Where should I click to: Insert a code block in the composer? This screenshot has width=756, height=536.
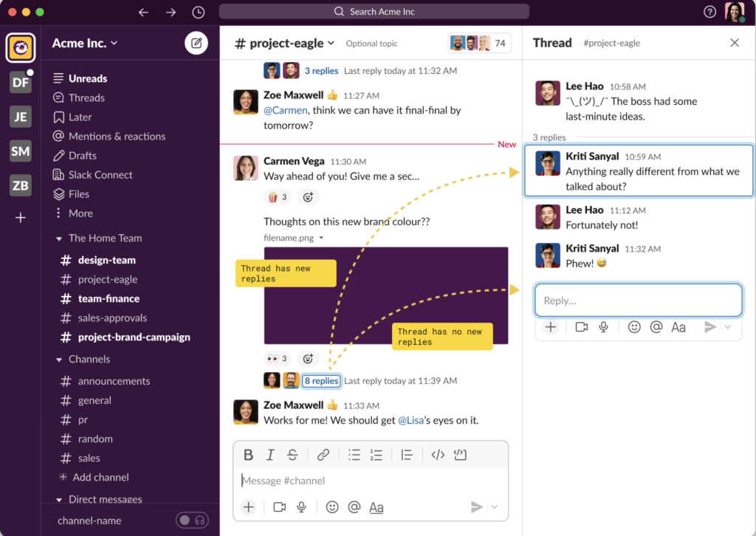click(460, 455)
